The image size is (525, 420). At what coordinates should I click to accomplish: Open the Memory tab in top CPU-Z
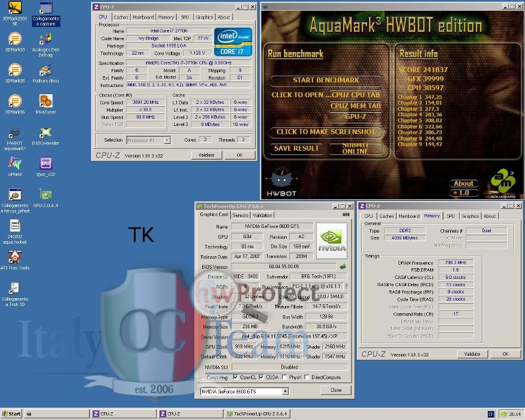166,17
